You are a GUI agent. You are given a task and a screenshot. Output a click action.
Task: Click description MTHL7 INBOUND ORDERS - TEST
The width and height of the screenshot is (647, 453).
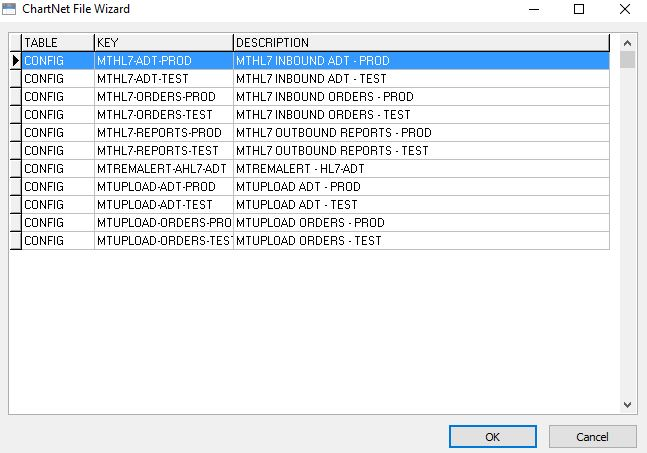(x=421, y=115)
